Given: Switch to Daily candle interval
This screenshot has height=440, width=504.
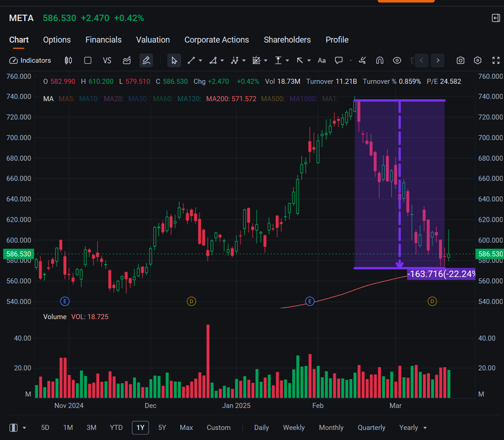Looking at the screenshot, I should tap(262, 428).
